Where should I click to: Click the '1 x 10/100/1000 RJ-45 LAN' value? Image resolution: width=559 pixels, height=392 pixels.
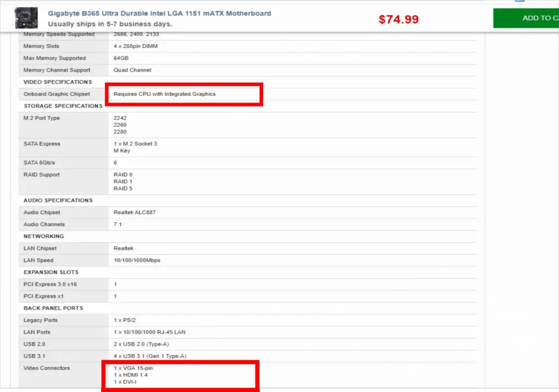coord(150,332)
